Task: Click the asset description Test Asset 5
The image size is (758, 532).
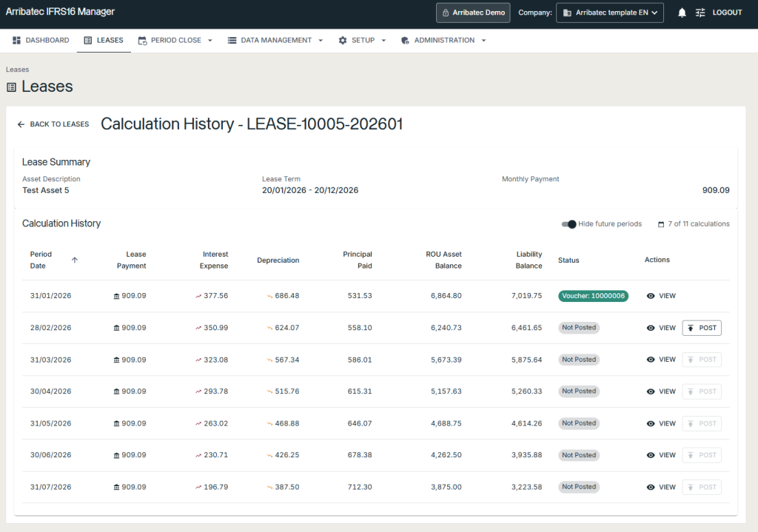Action: [46, 190]
